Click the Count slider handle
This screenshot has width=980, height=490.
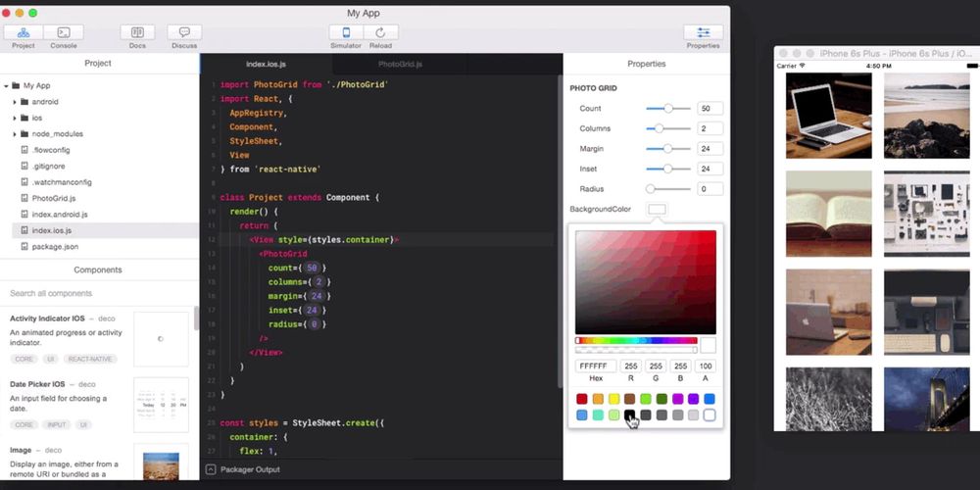pos(668,108)
